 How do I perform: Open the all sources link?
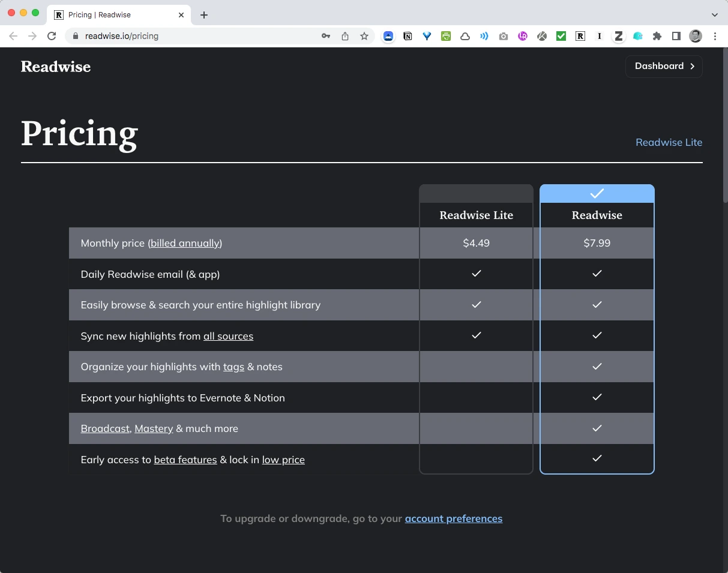tap(228, 336)
